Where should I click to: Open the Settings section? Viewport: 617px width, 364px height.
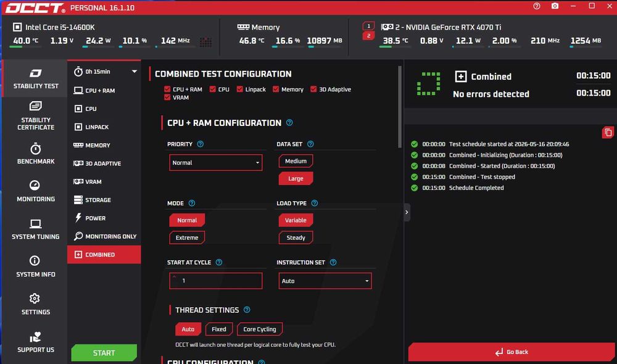coord(35,304)
